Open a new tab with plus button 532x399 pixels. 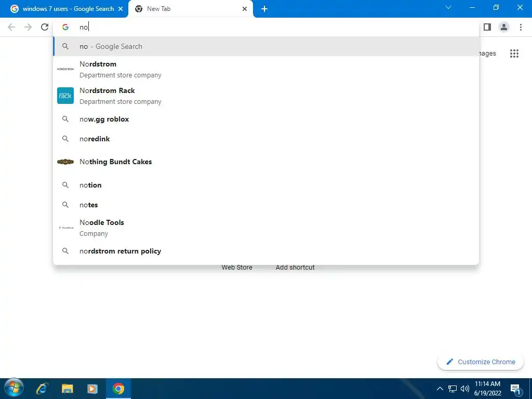[x=264, y=9]
